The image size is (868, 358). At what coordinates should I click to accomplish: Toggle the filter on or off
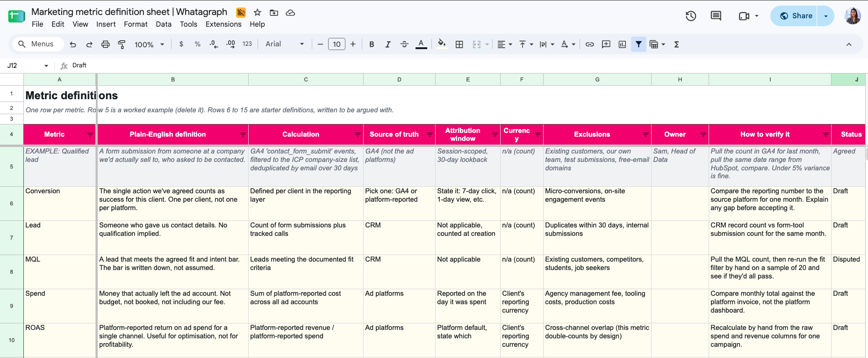click(x=638, y=44)
